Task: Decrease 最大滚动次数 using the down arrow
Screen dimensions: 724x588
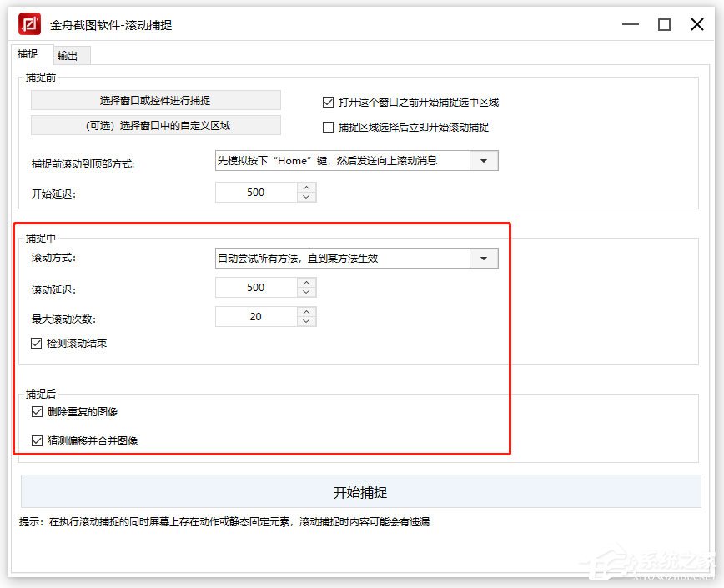Action: click(x=307, y=320)
